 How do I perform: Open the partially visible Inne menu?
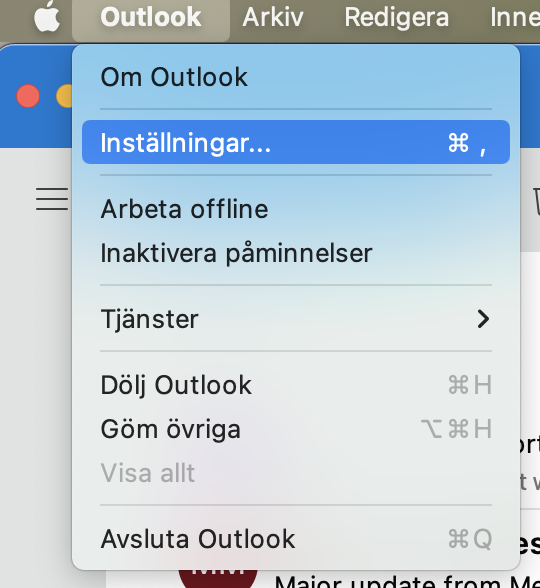(x=515, y=17)
